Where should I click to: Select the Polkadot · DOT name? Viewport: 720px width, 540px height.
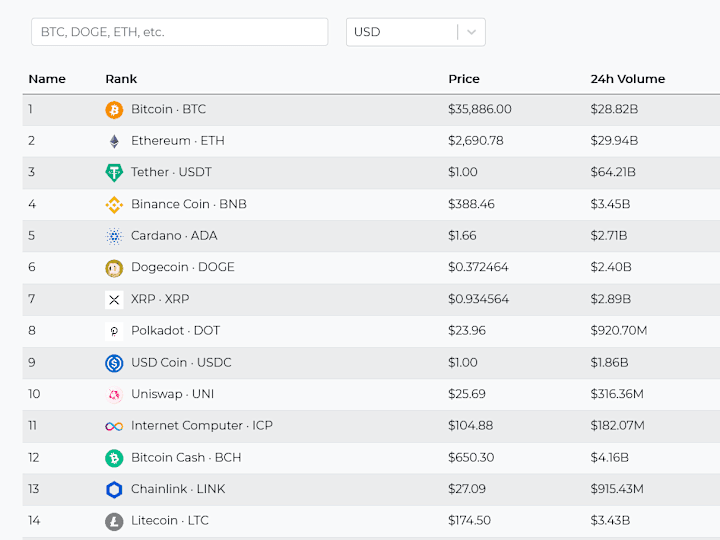tap(175, 331)
